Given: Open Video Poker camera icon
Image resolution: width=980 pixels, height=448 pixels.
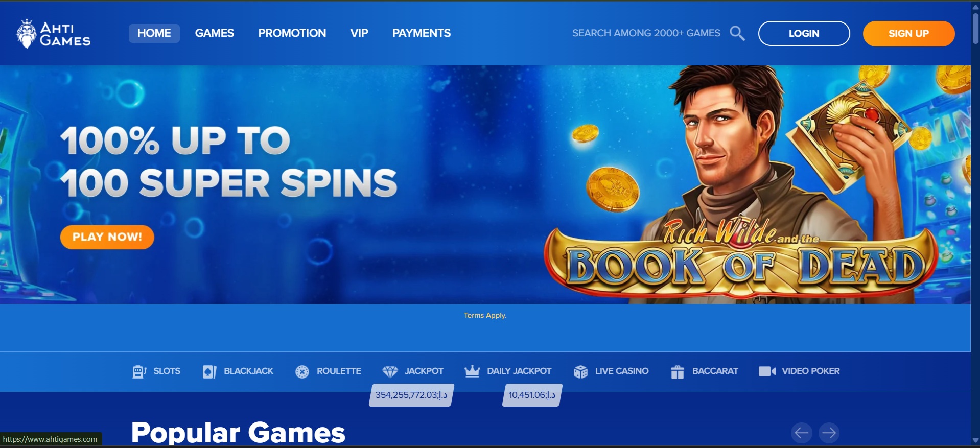Looking at the screenshot, I should coord(767,371).
